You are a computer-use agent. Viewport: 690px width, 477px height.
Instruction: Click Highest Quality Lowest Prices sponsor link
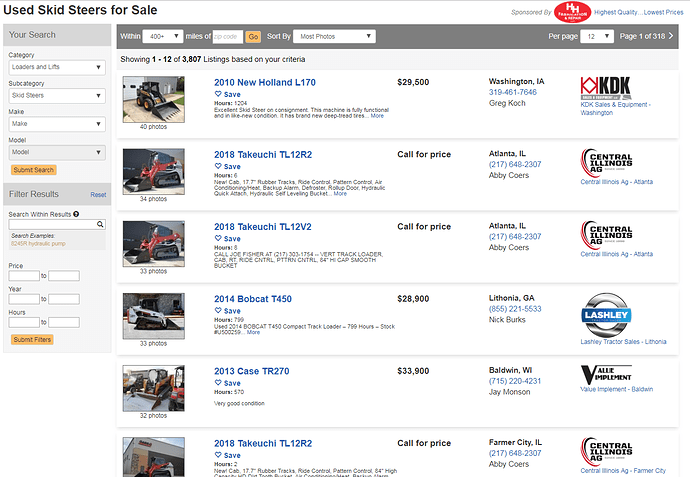(x=639, y=12)
